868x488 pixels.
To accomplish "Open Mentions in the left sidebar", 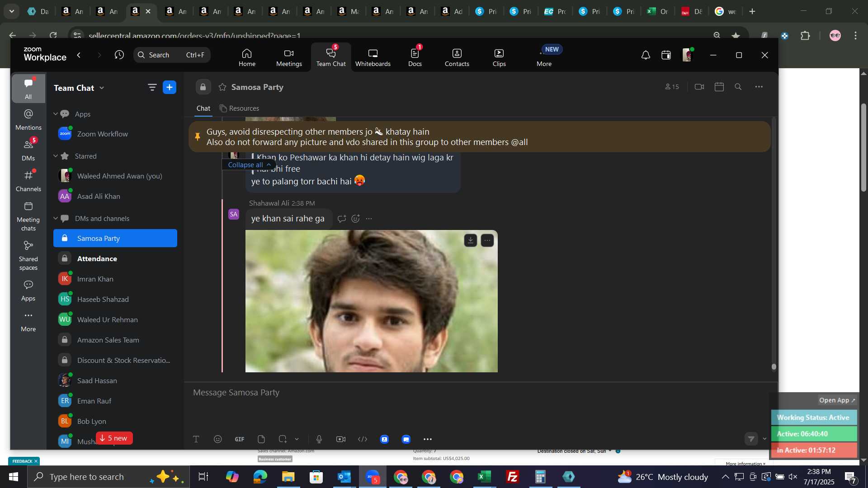I will tap(28, 120).
